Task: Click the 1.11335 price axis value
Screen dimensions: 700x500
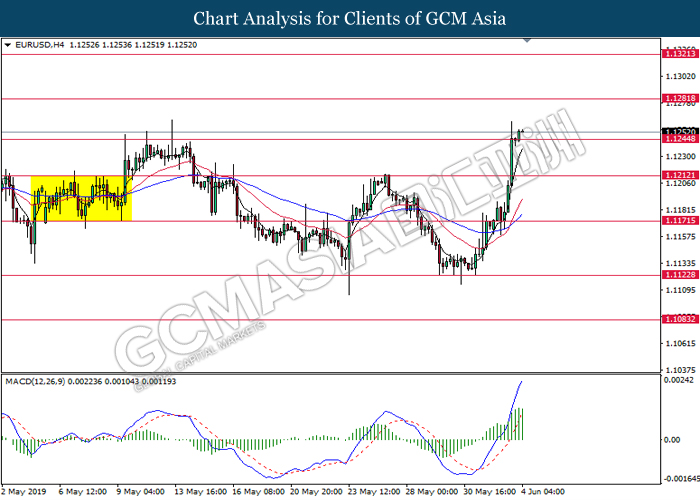Action: [680, 263]
